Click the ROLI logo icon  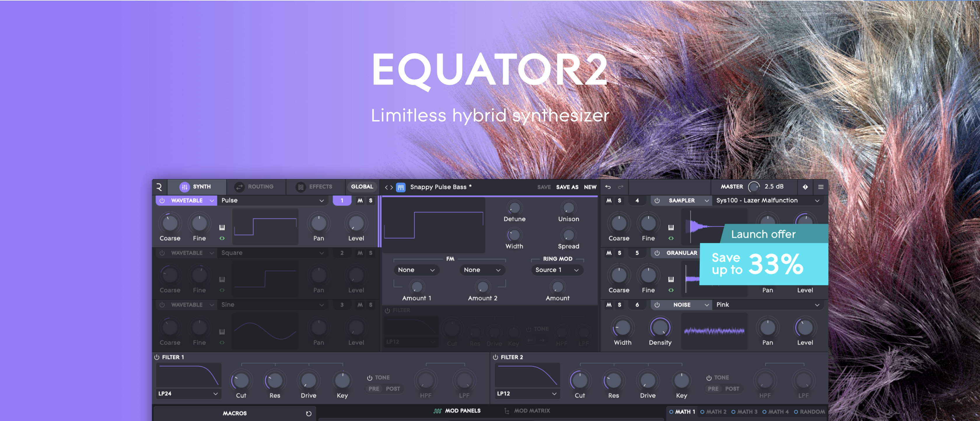(159, 187)
